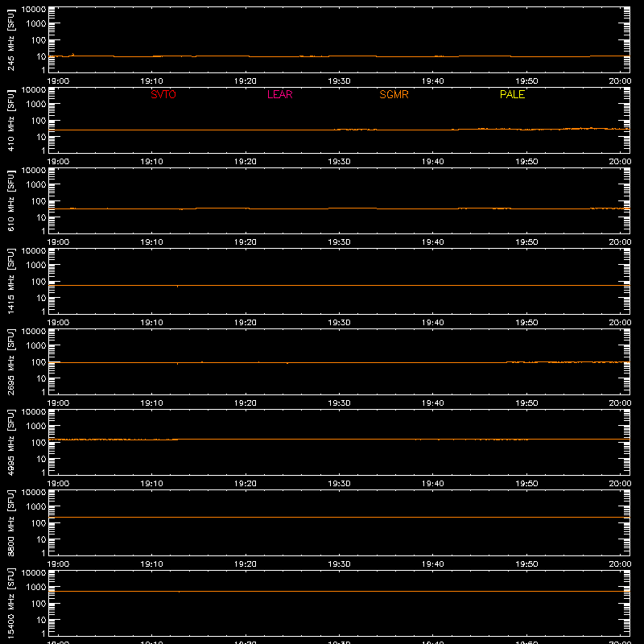
Task: Select the 2695 MHz [SFU] axis title
Action: (x=10, y=361)
